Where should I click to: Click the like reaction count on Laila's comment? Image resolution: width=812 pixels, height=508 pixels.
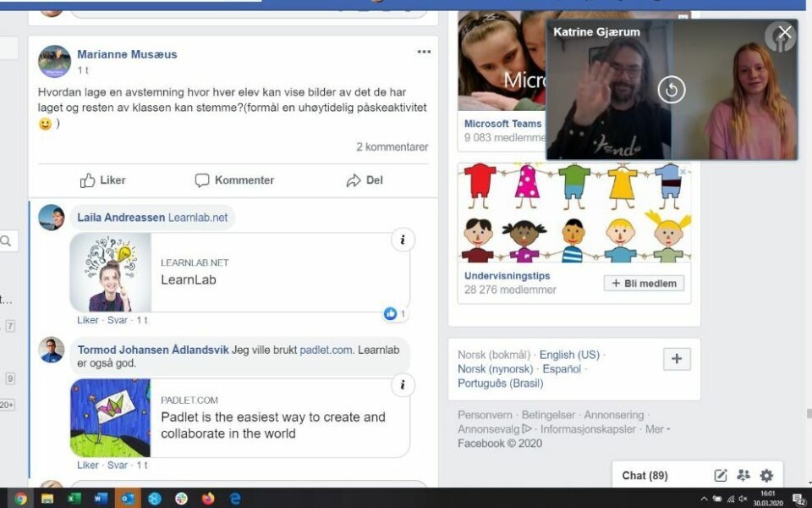click(395, 313)
